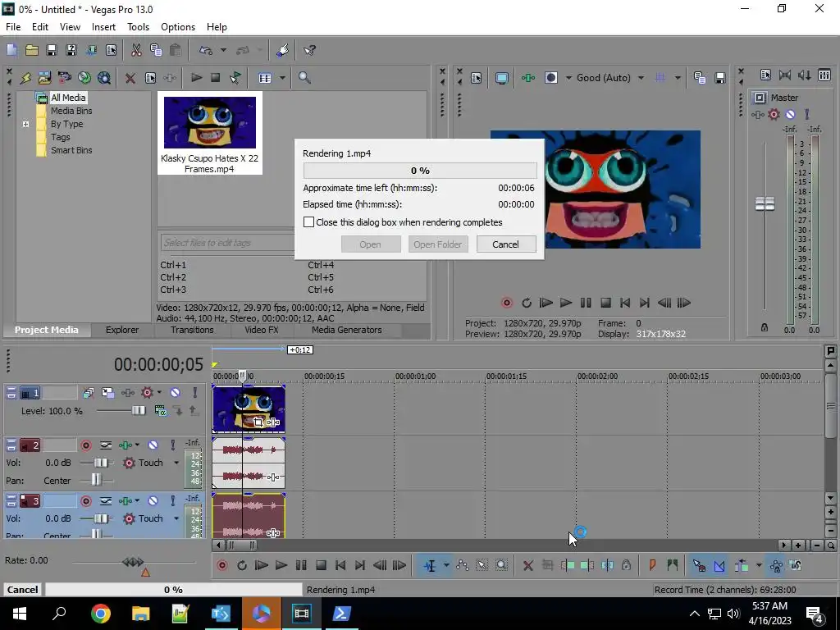Open the Undo history dropdown arrow
Image resolution: width=840 pixels, height=630 pixels.
pyautogui.click(x=223, y=50)
